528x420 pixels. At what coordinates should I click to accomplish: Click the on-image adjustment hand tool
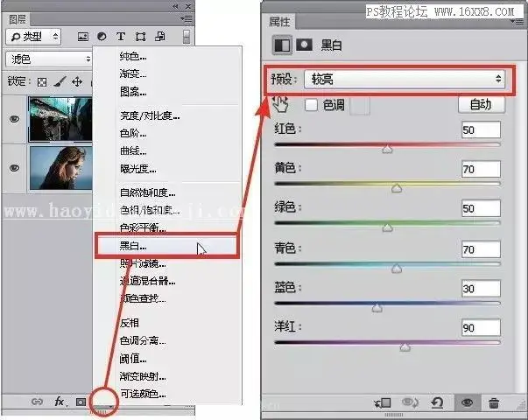click(x=280, y=103)
